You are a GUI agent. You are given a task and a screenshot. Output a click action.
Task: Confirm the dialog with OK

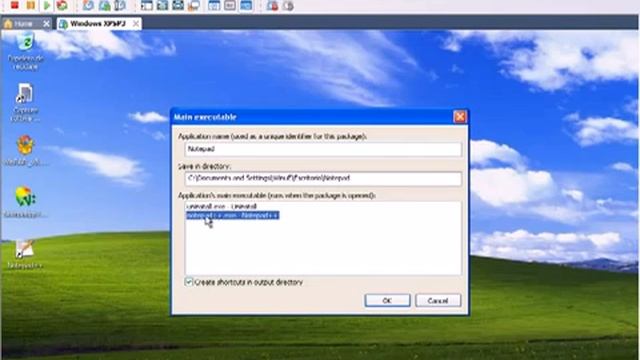pyautogui.click(x=387, y=300)
